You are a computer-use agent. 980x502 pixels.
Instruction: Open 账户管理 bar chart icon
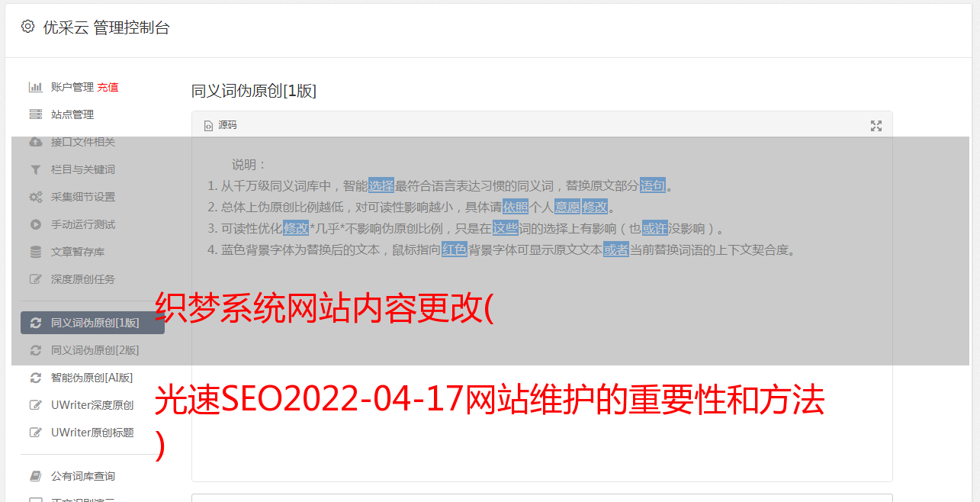click(35, 87)
